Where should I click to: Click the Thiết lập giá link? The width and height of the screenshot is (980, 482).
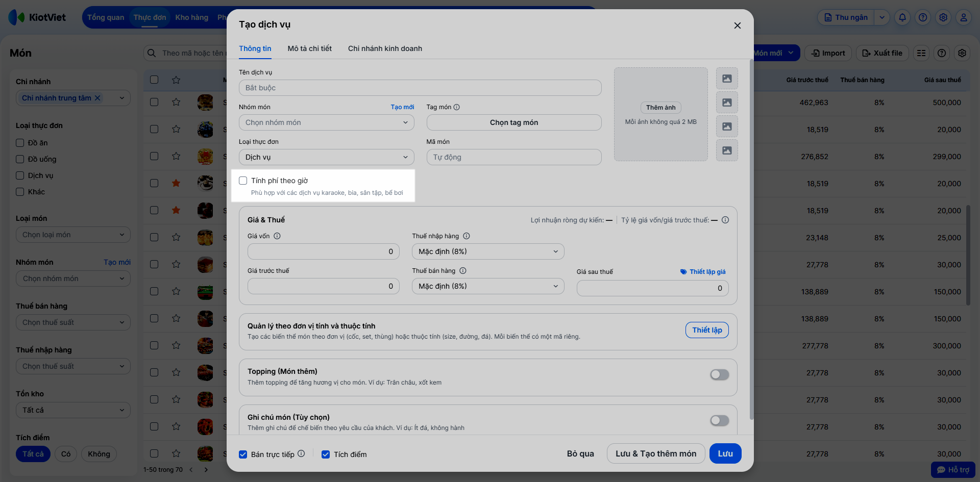[x=703, y=272]
